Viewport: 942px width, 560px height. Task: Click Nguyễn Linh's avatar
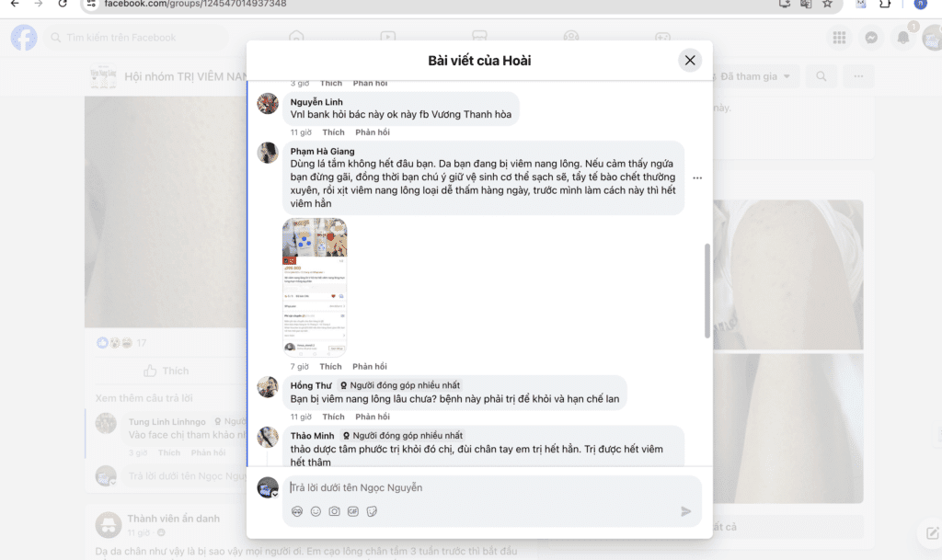[x=268, y=103]
